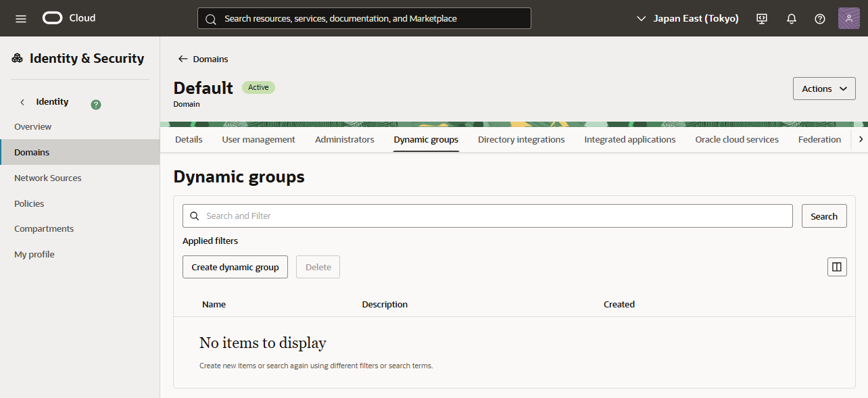Open the hamburger navigation menu
The width and height of the screenshot is (868, 398).
21,18
